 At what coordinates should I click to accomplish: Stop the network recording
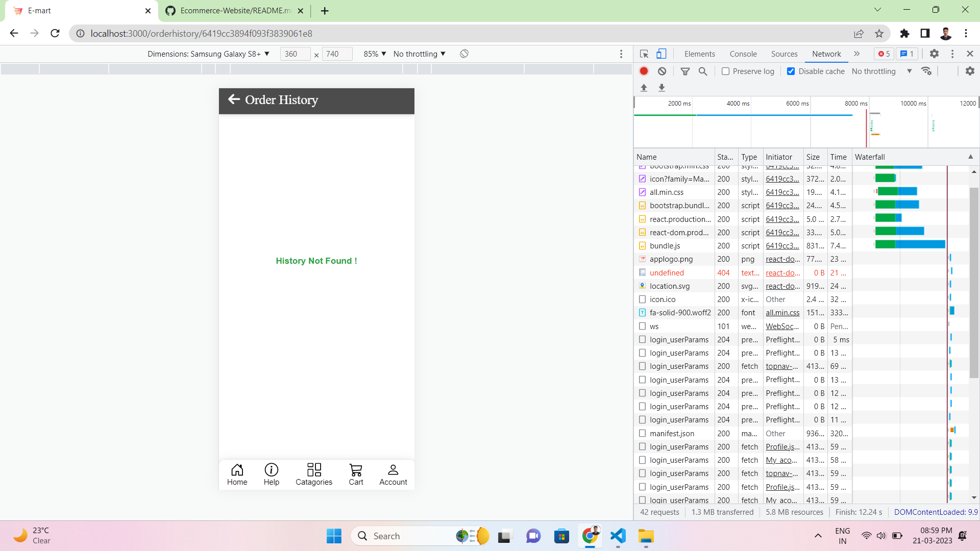(644, 71)
